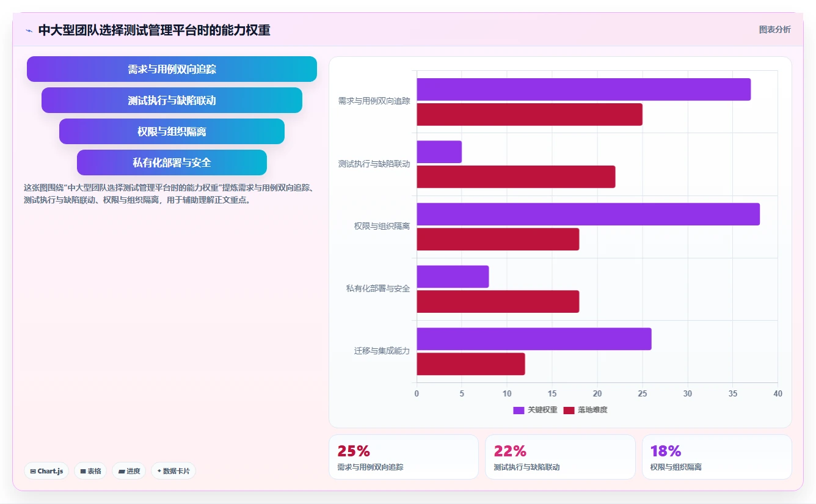Toggle the 关键权重 legend item
This screenshot has width=816, height=504.
[x=535, y=410]
